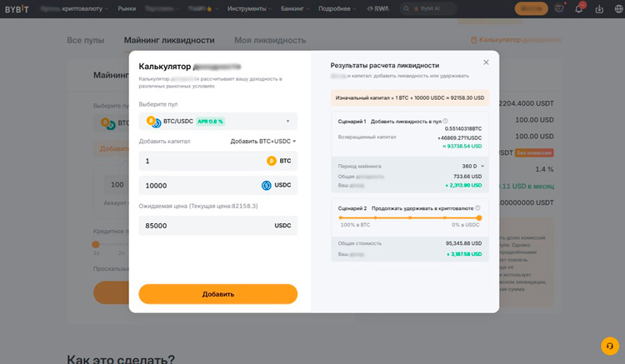Viewport: 625px width, 364px height.
Task: Click the 95,345.88 USD total value
Action: tap(463, 243)
